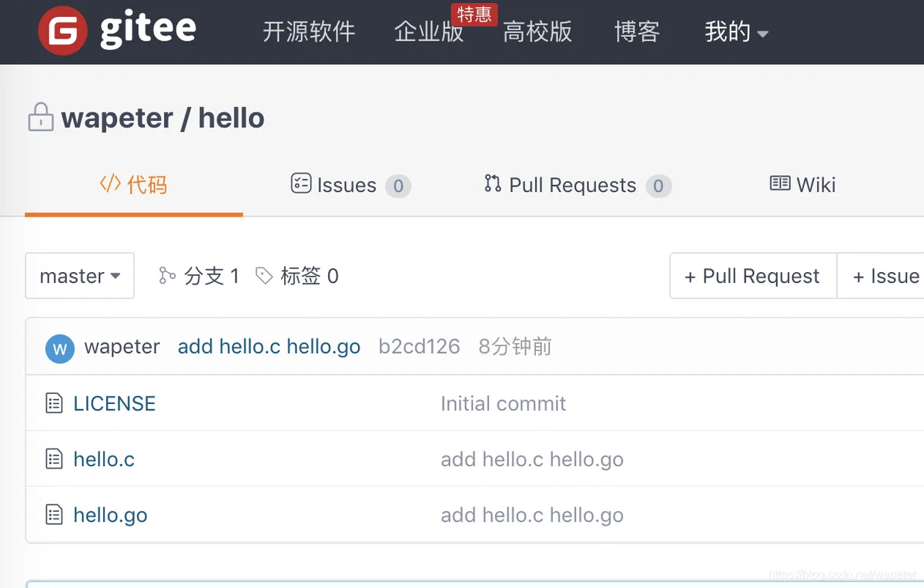924x588 pixels.
Task: Switch to the 代码 tab
Action: pos(134,185)
